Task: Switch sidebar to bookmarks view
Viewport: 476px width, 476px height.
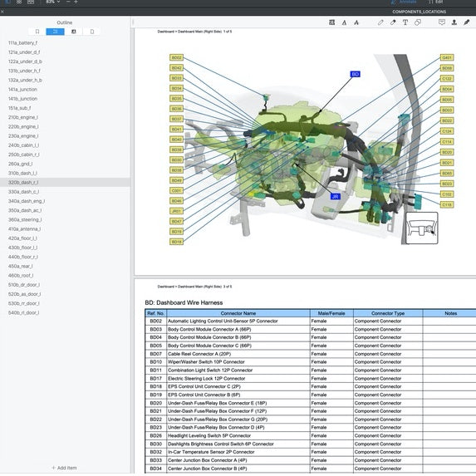Action: (37, 32)
